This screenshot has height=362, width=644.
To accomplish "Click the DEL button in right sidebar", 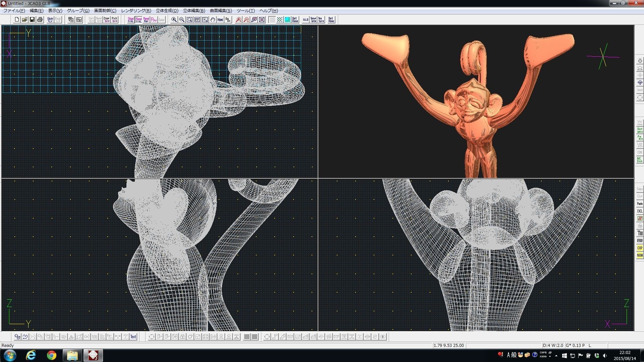I will (x=640, y=211).
